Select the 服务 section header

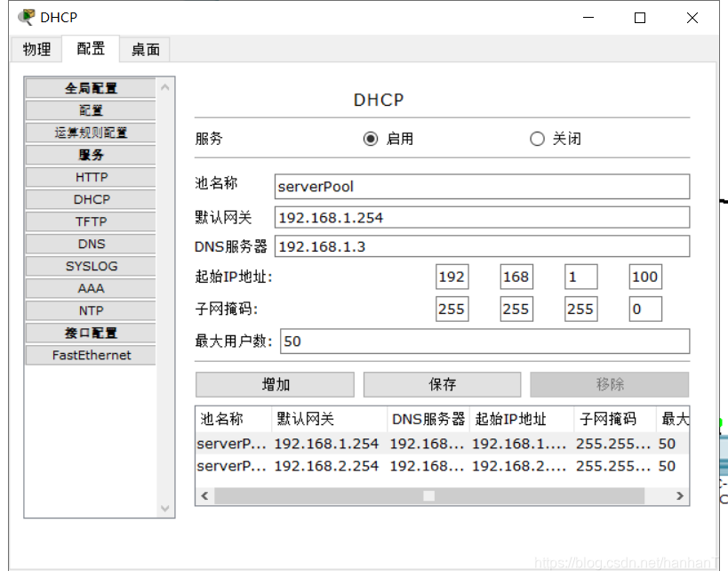click(91, 156)
